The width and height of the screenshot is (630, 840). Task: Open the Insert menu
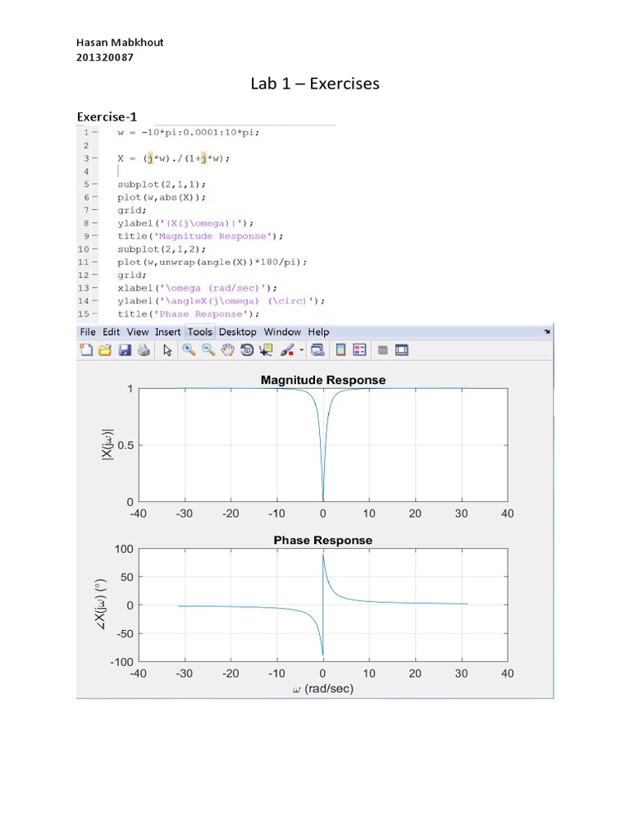[167, 331]
